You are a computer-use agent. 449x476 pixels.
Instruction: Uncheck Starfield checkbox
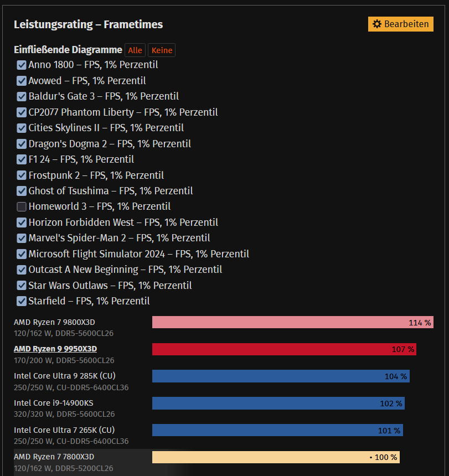click(x=22, y=301)
